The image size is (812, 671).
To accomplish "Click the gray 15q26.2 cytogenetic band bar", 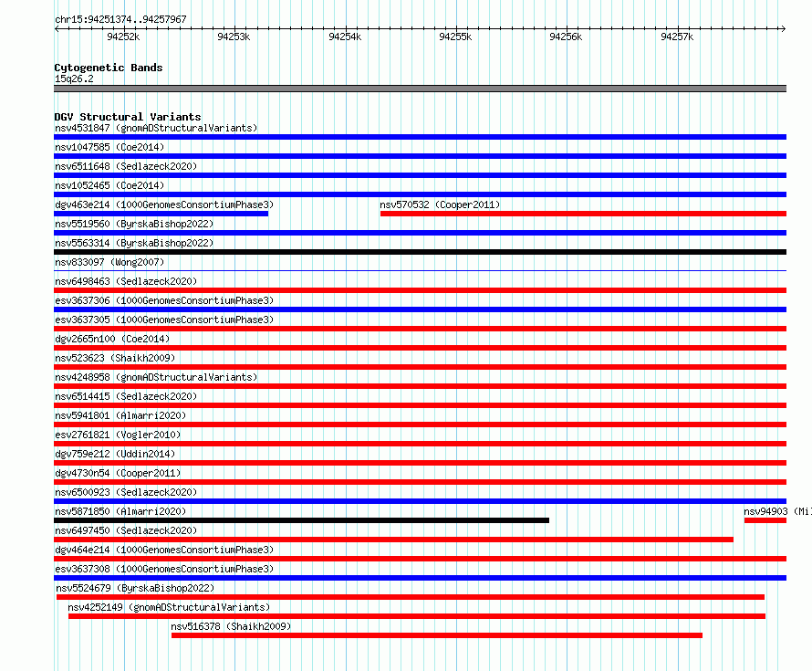I will click(x=420, y=89).
